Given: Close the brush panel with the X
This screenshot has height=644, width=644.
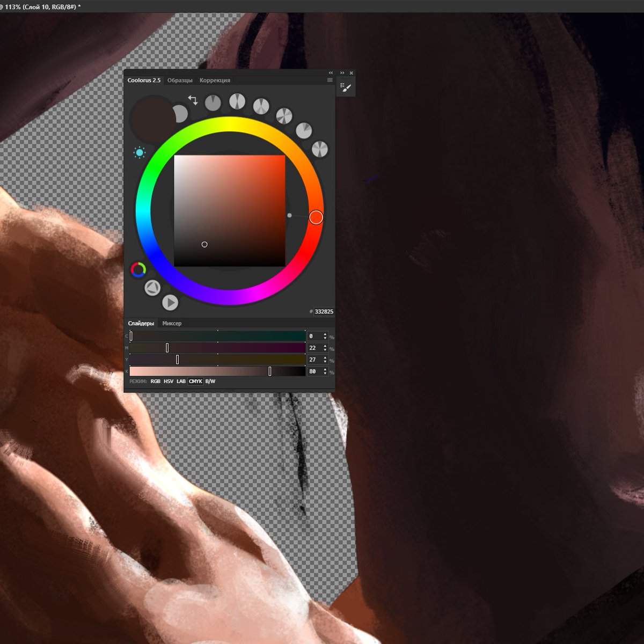Looking at the screenshot, I should tap(352, 73).
